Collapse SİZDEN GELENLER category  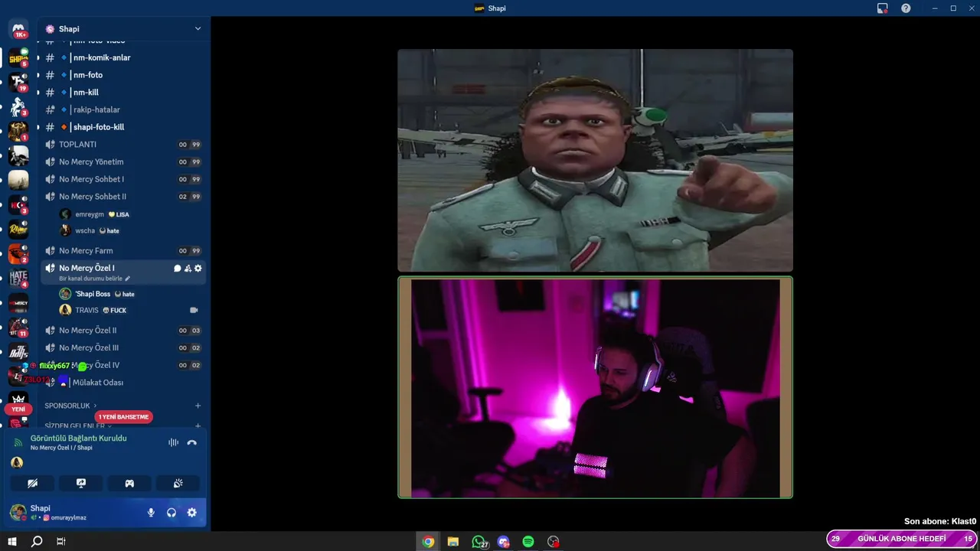tap(78, 425)
